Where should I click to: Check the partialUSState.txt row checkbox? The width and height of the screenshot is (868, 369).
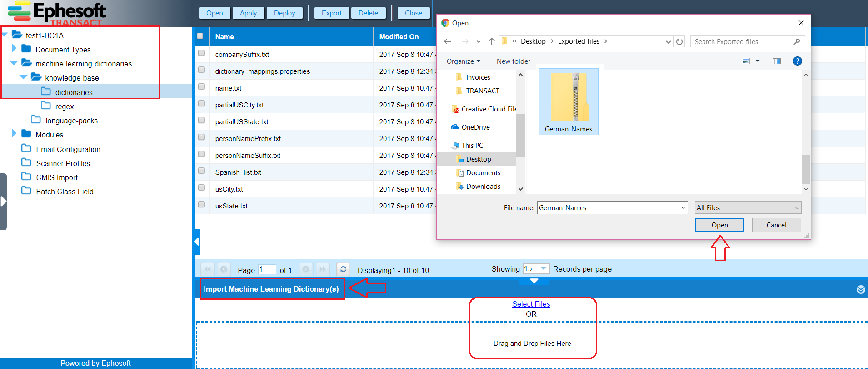click(201, 120)
